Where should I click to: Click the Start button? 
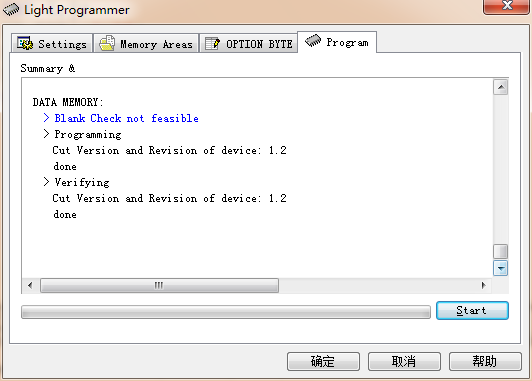(472, 310)
